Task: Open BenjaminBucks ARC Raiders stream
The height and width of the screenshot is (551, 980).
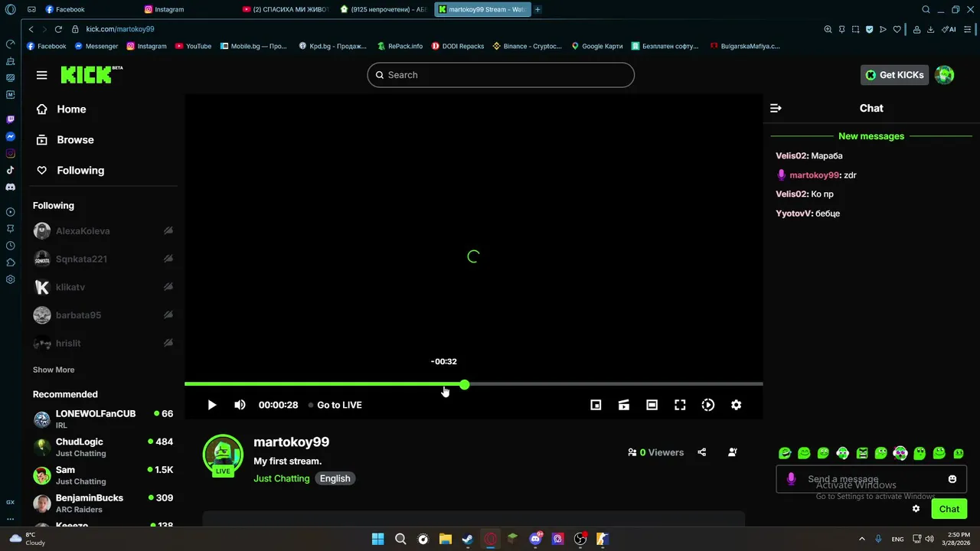Action: click(x=104, y=503)
